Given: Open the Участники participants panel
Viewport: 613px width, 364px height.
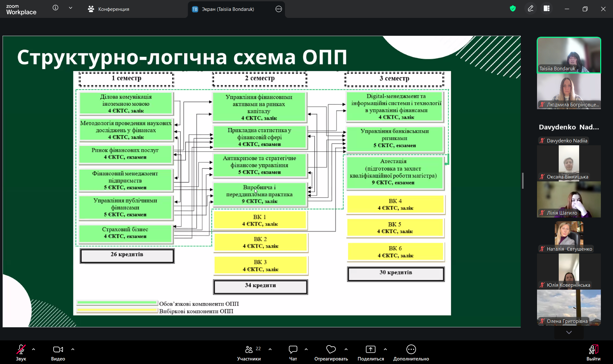Looking at the screenshot, I should click(249, 352).
